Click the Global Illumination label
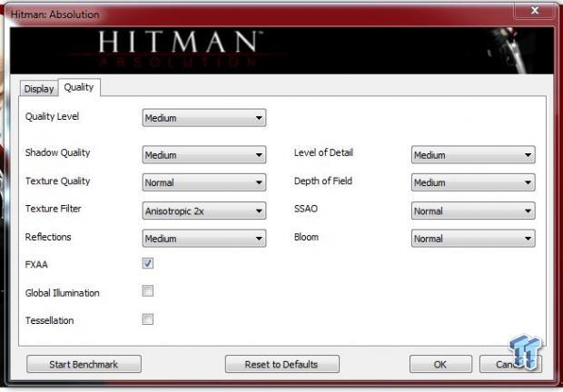This screenshot has height=392, width=563. pyautogui.click(x=62, y=293)
